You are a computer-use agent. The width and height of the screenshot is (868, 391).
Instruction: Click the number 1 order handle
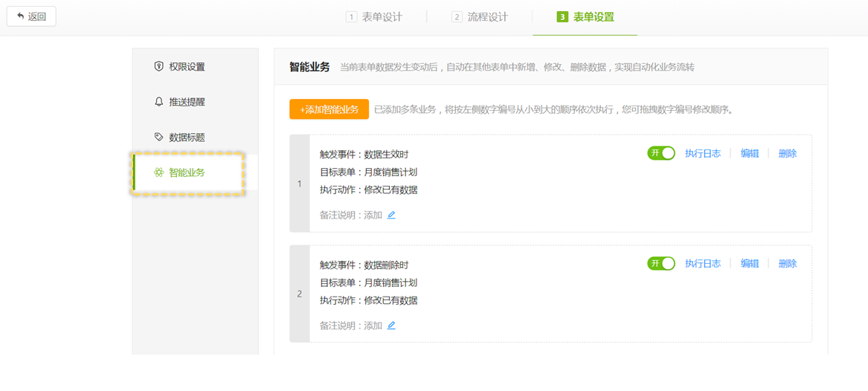(x=300, y=184)
